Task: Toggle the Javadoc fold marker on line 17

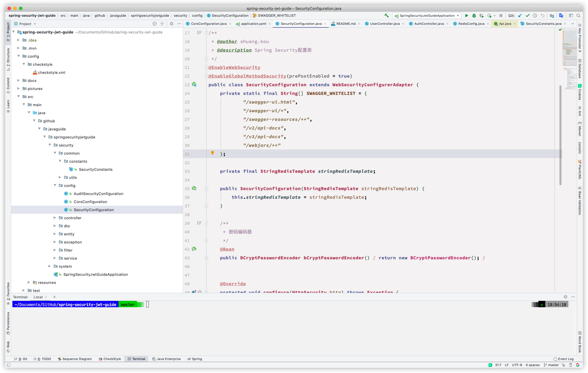Action: (x=206, y=33)
